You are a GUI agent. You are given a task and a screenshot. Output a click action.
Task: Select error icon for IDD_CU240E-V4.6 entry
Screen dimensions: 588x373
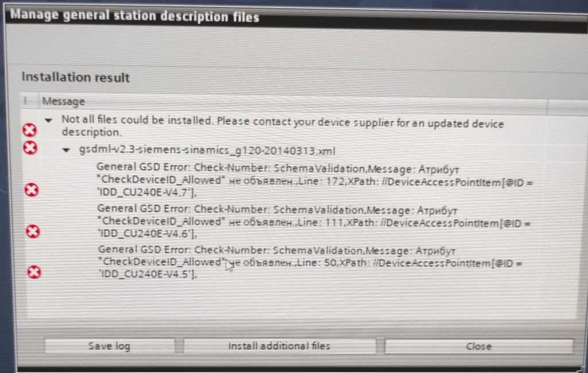pos(33,231)
